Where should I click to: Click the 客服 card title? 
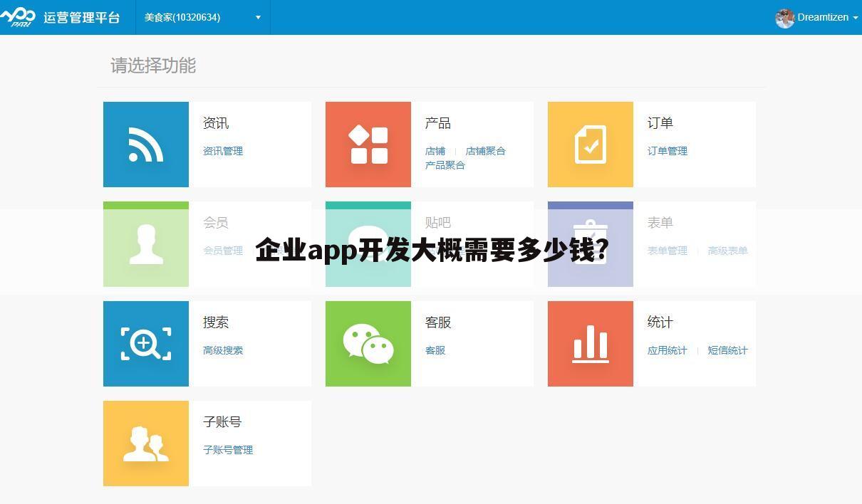click(438, 322)
